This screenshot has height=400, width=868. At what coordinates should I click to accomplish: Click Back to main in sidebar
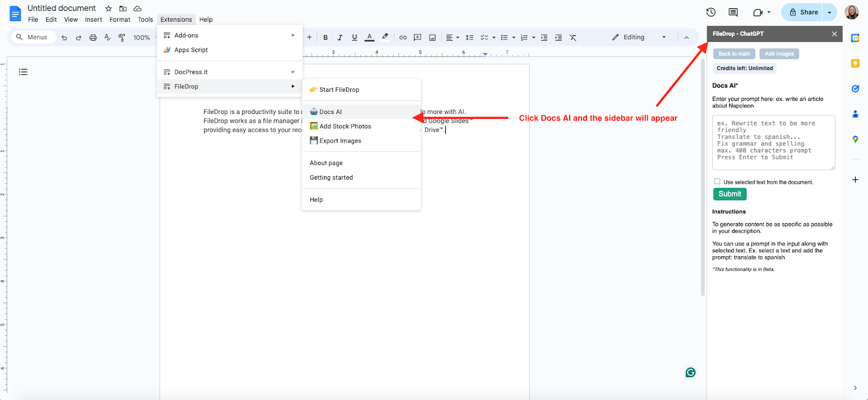coord(734,54)
